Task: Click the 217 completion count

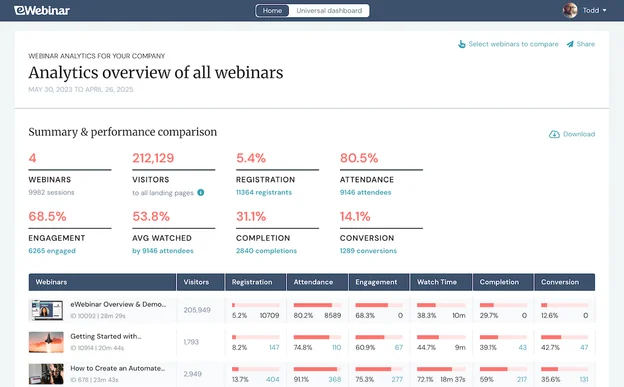Action: 522,379
